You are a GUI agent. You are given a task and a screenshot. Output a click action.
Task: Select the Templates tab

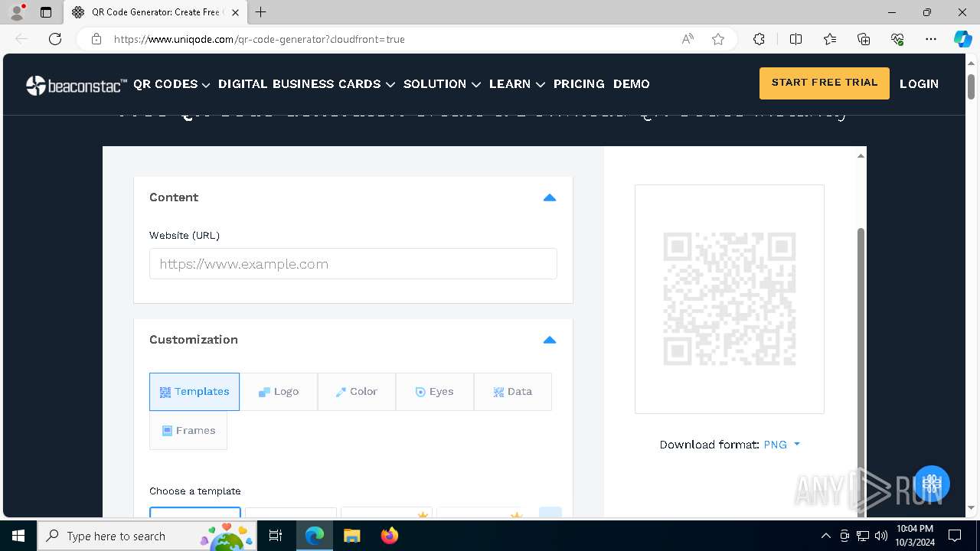pos(194,392)
